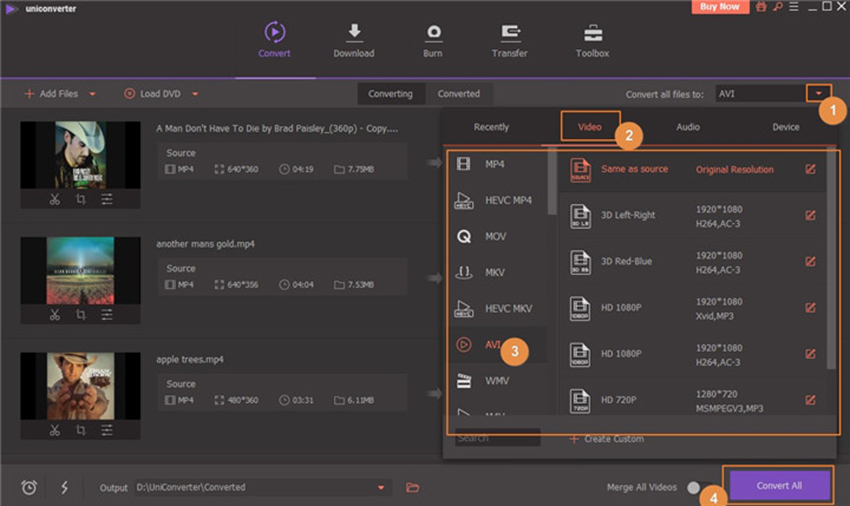This screenshot has width=850, height=506.
Task: Select HD 720P preset
Action: click(692, 400)
